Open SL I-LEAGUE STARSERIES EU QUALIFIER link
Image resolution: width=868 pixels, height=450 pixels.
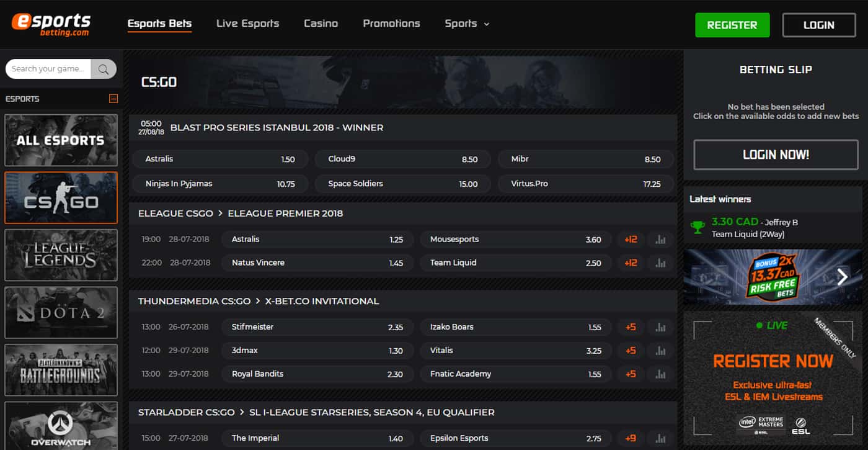371,412
